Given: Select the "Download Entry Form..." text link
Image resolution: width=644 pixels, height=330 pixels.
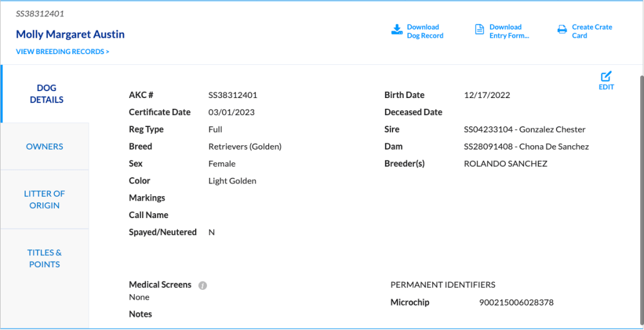Looking at the screenshot, I should click(x=509, y=31).
